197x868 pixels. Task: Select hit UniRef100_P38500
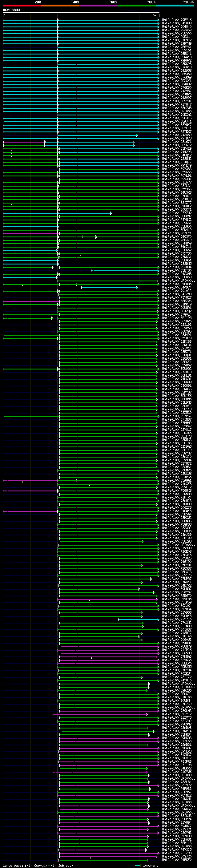(x=176, y=33)
